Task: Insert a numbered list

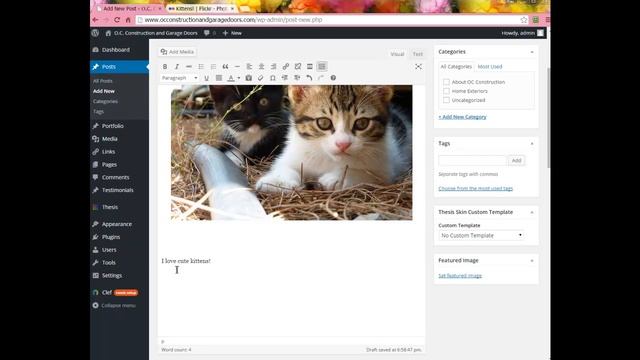Action: (x=213, y=67)
